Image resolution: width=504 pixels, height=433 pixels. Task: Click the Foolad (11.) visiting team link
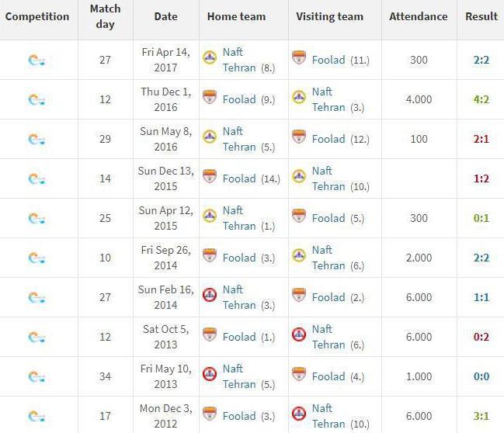pyautogui.click(x=328, y=60)
